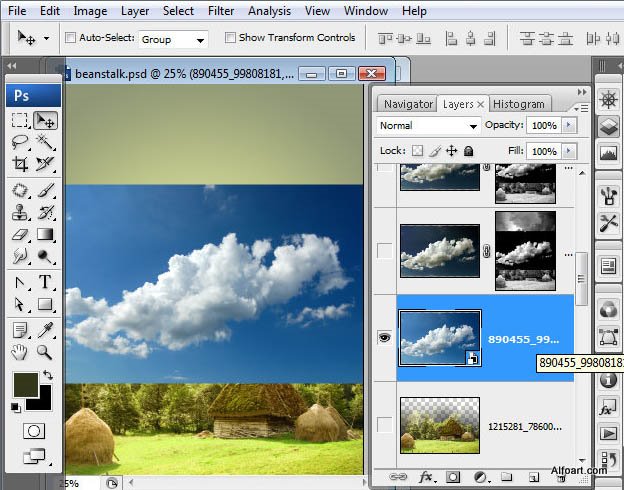Open the Filter menu
The width and height of the screenshot is (624, 490).
(220, 11)
